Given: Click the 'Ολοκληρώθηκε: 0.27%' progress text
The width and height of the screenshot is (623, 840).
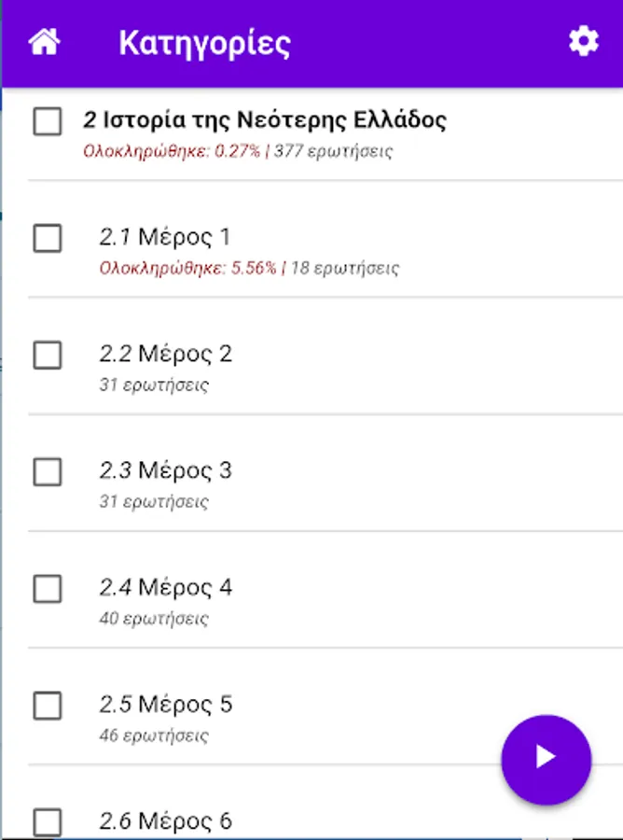Looking at the screenshot, I should [x=172, y=151].
